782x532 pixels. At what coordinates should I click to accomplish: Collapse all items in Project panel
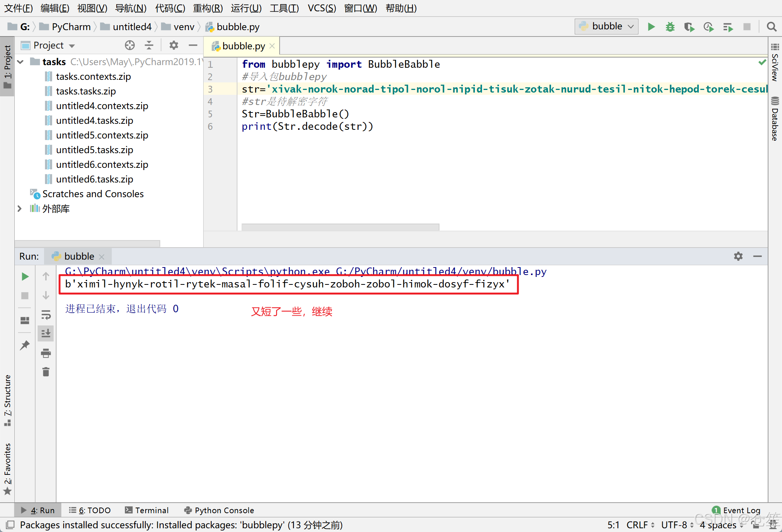(149, 46)
